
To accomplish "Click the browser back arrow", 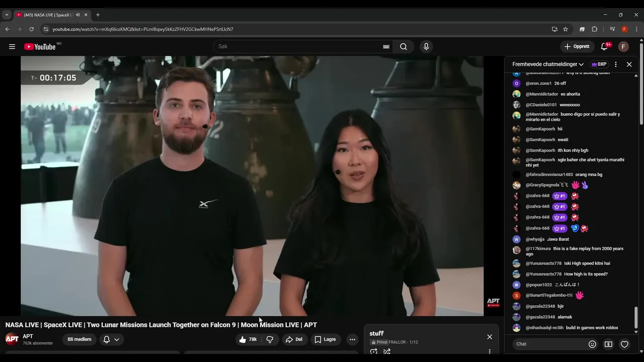I will point(7,29).
